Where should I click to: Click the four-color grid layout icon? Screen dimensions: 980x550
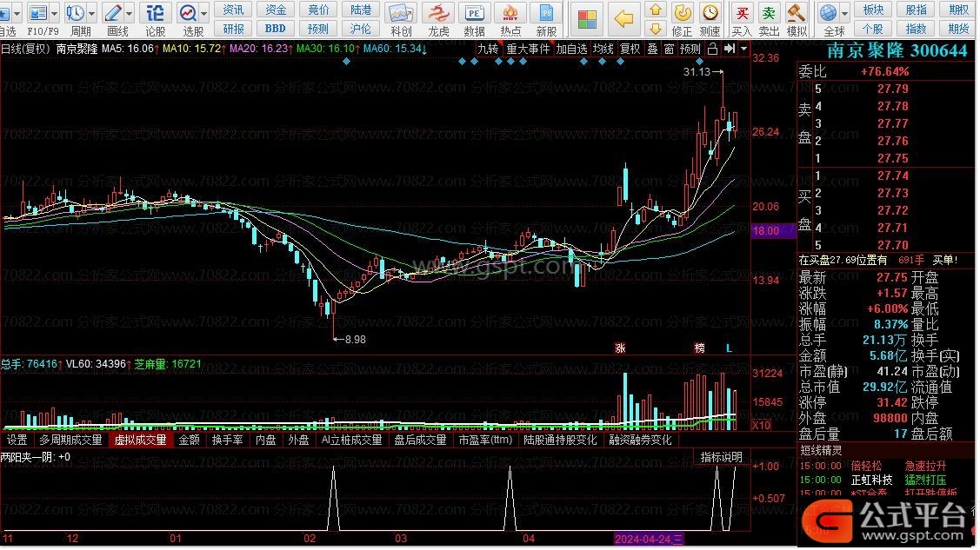click(x=588, y=19)
